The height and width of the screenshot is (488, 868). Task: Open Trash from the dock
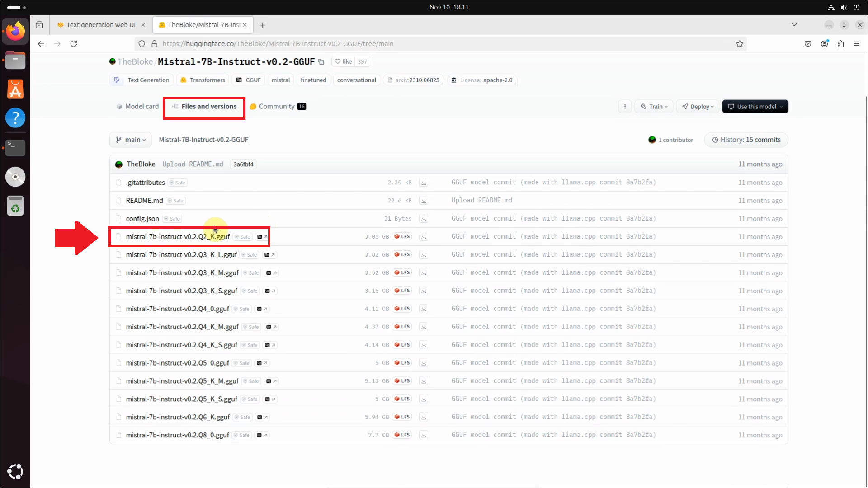15,206
